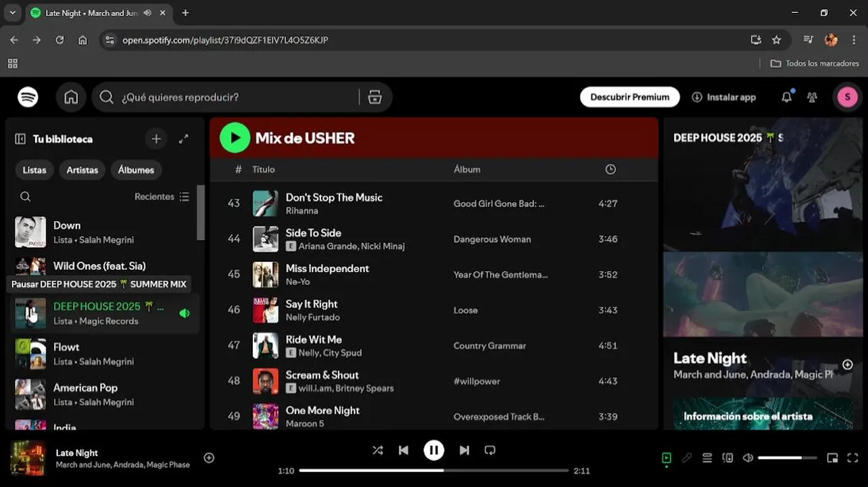Select the track Ride Wit Me

pos(314,340)
